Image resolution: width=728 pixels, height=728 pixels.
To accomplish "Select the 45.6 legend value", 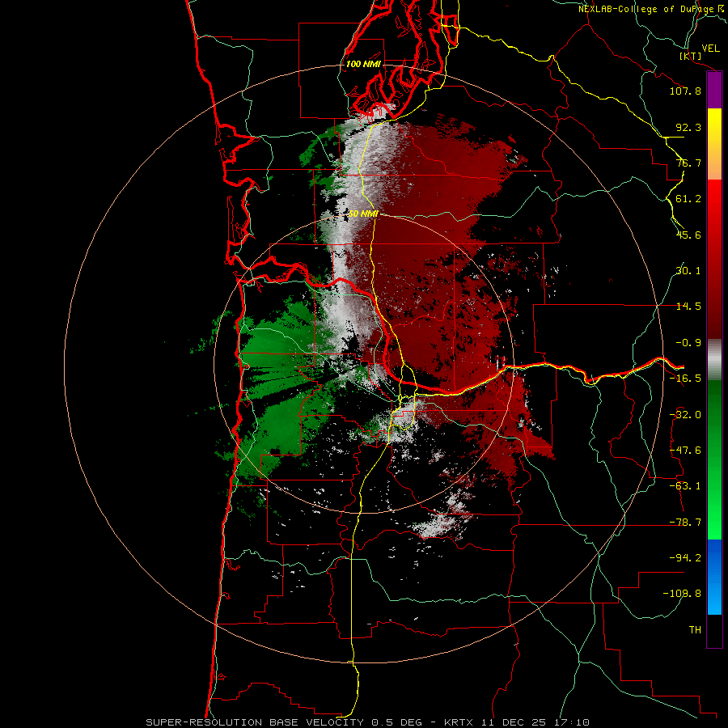I will point(688,235).
